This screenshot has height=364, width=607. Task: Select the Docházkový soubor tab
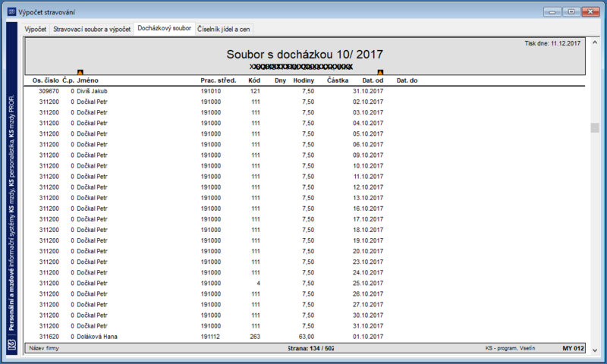pos(164,28)
